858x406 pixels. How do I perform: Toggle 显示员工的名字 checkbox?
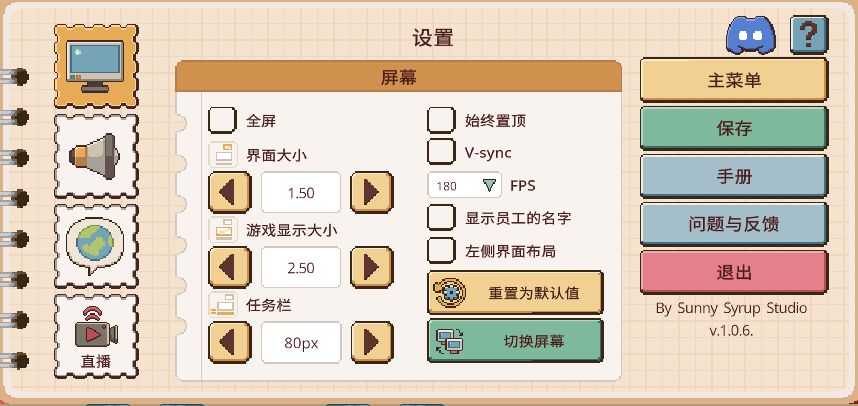click(x=442, y=216)
